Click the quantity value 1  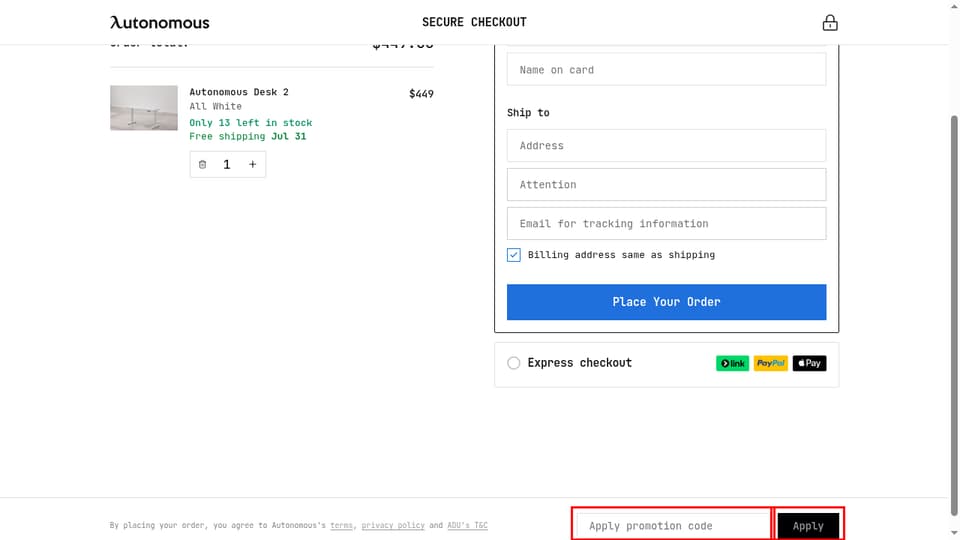coord(227,164)
